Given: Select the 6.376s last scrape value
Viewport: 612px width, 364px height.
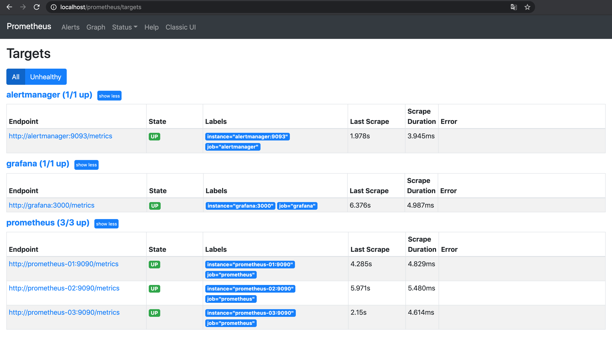Looking at the screenshot, I should point(360,205).
